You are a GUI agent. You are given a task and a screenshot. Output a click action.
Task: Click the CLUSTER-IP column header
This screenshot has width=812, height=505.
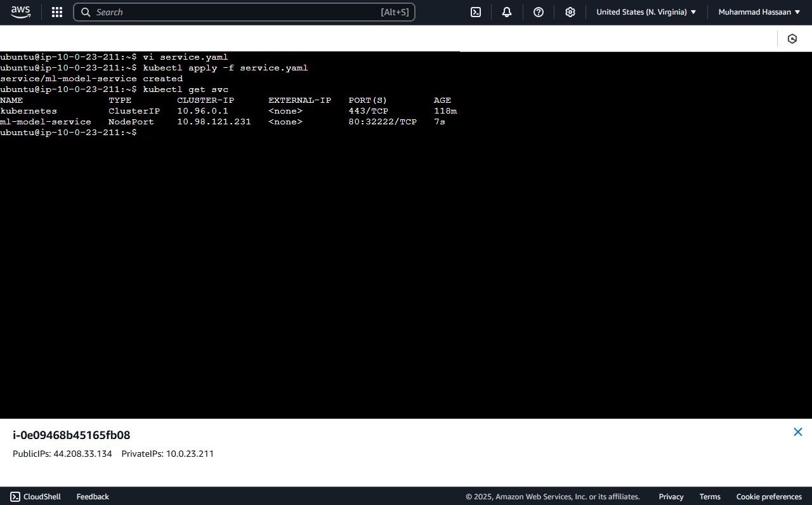click(206, 100)
